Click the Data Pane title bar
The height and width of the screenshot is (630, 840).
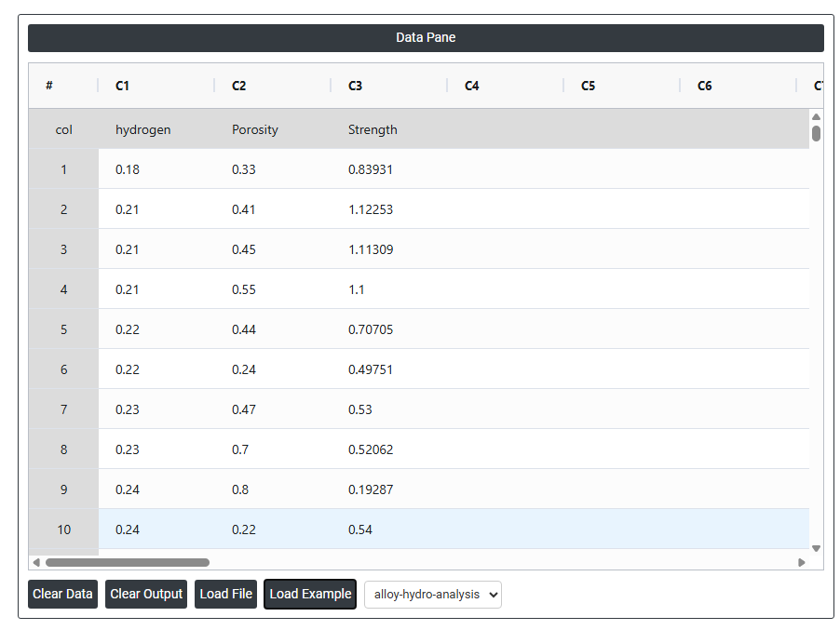[426, 38]
